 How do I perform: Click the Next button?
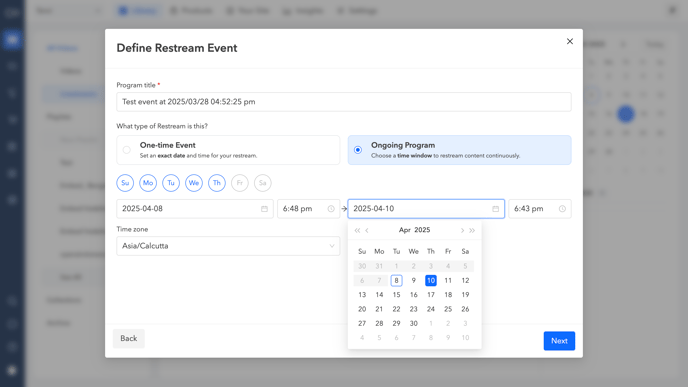[559, 341]
